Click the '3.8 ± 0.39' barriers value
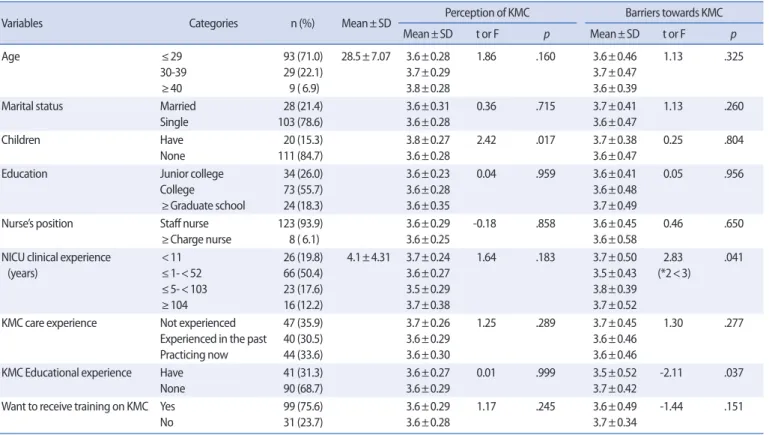The height and width of the screenshot is (435, 769). (x=615, y=289)
